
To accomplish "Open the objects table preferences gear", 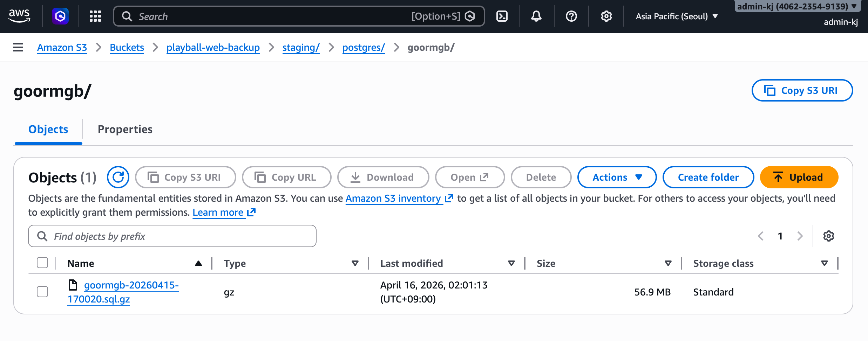I will [x=829, y=236].
